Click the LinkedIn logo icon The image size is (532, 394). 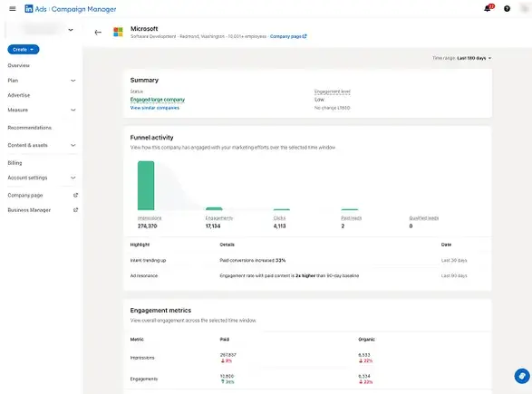(29, 9)
